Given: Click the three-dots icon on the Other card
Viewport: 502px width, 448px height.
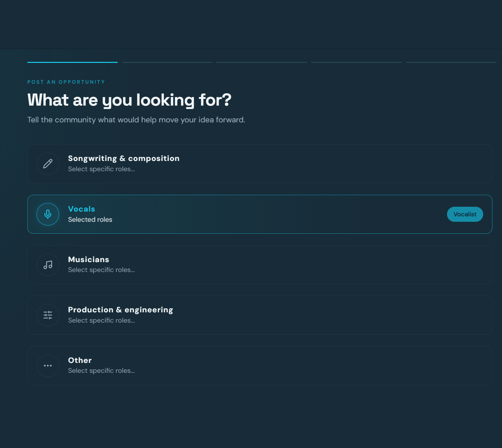Looking at the screenshot, I should point(48,366).
